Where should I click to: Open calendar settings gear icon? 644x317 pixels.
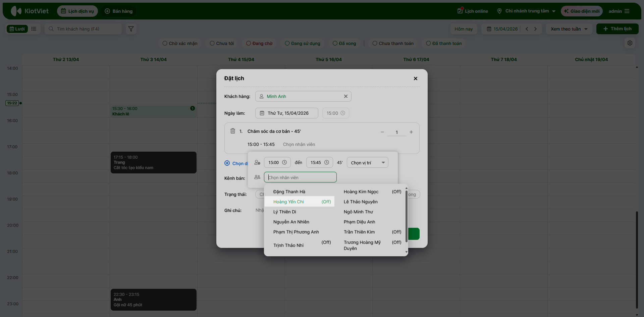(630, 43)
